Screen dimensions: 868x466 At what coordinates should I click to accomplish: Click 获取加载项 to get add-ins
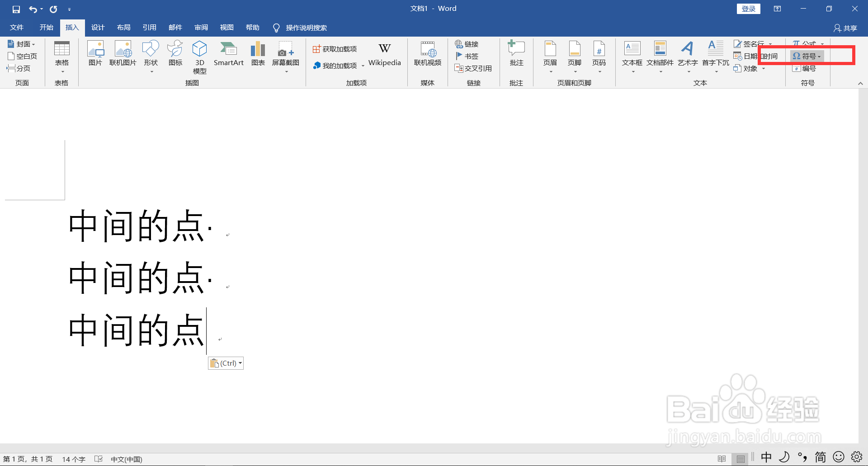pos(335,49)
